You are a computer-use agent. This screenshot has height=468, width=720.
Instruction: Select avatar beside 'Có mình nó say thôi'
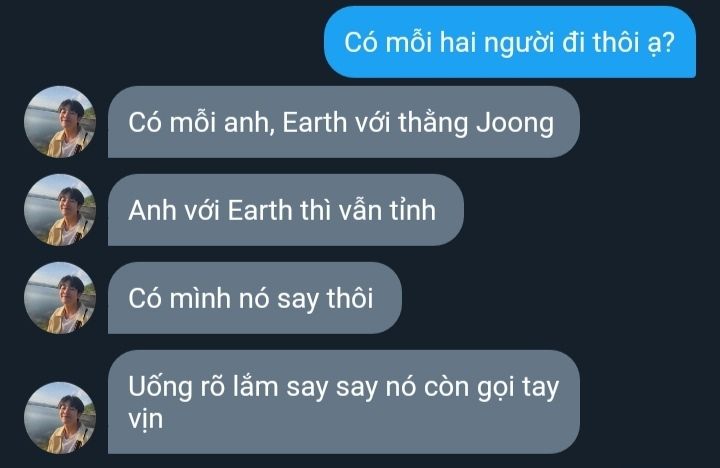[x=60, y=298]
